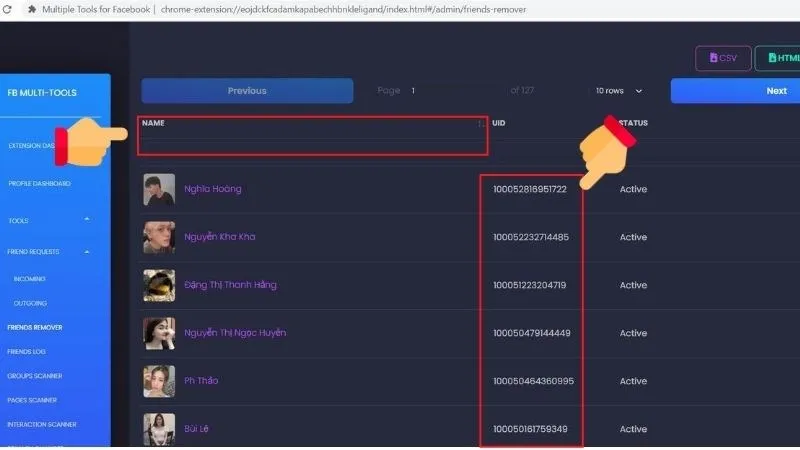Open Incoming friend requests
This screenshot has height=450, width=800.
tap(30, 279)
